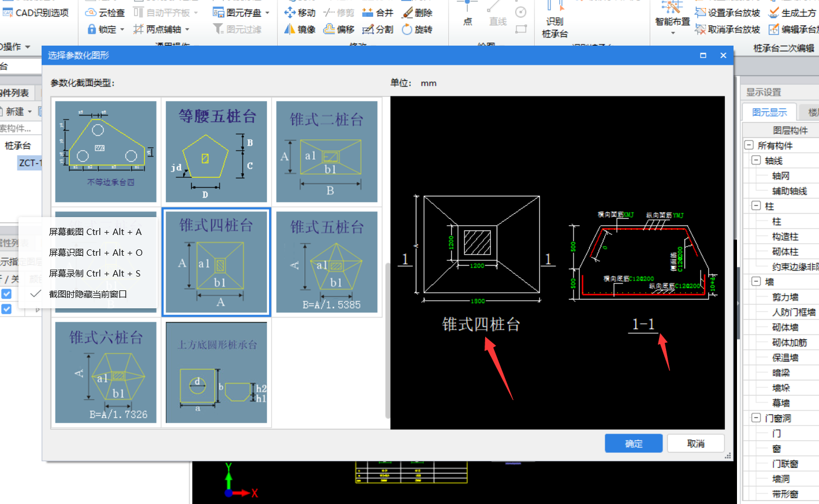Viewport: 819px width, 504px height.
Task: Click the 图元存盘 save icon
Action: (218, 12)
